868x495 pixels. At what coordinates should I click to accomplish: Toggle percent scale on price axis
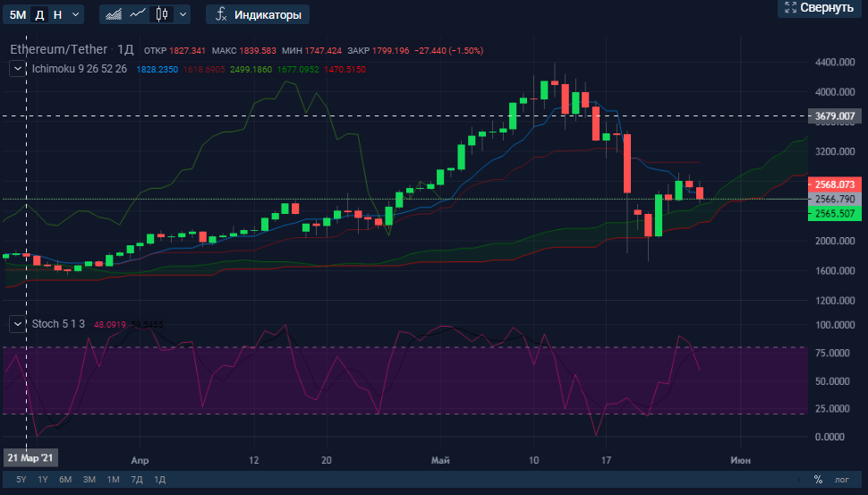[x=817, y=480]
